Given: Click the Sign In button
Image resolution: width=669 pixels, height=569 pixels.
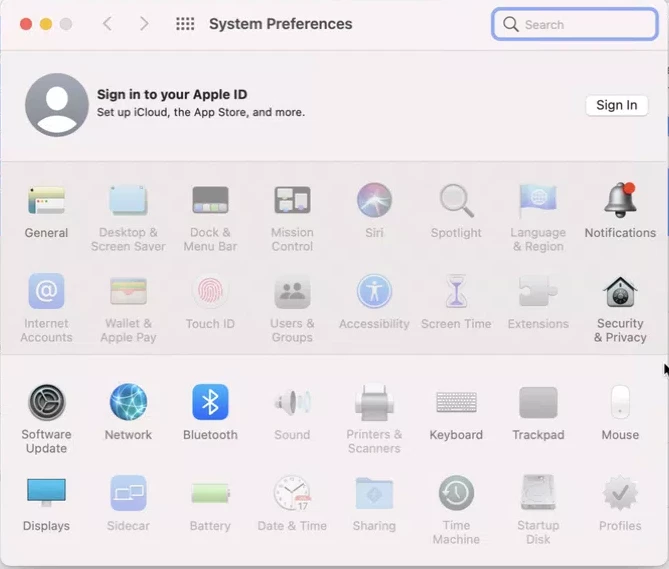Looking at the screenshot, I should click(617, 105).
